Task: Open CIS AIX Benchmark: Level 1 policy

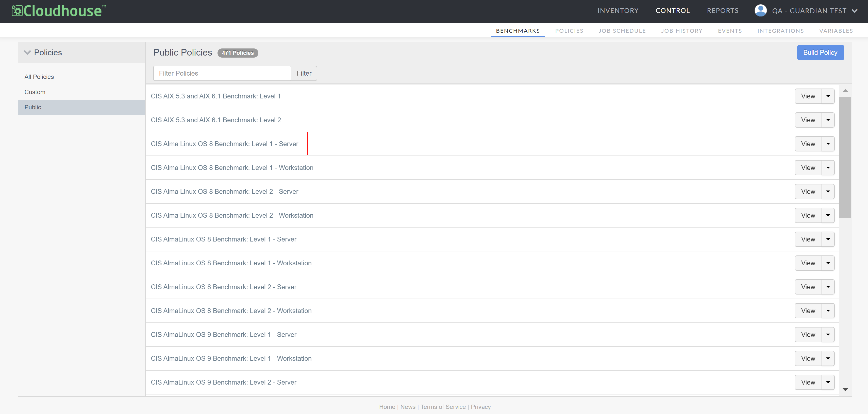Action: click(x=216, y=96)
